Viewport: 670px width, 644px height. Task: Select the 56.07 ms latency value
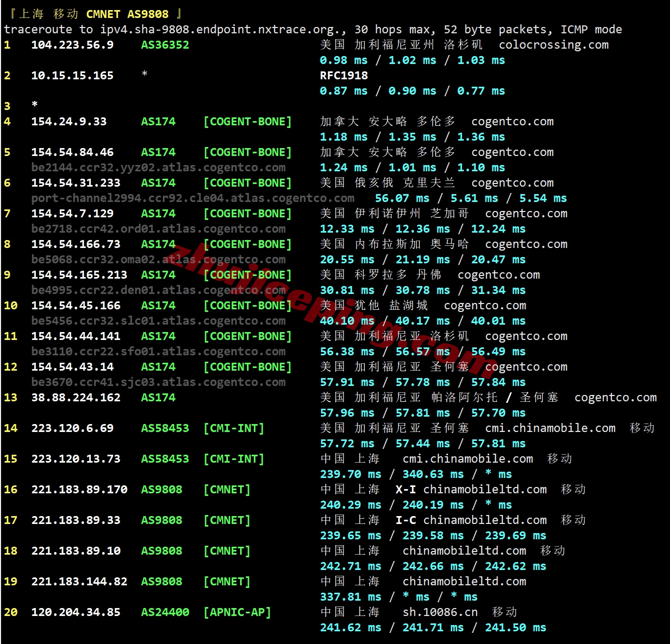[402, 198]
